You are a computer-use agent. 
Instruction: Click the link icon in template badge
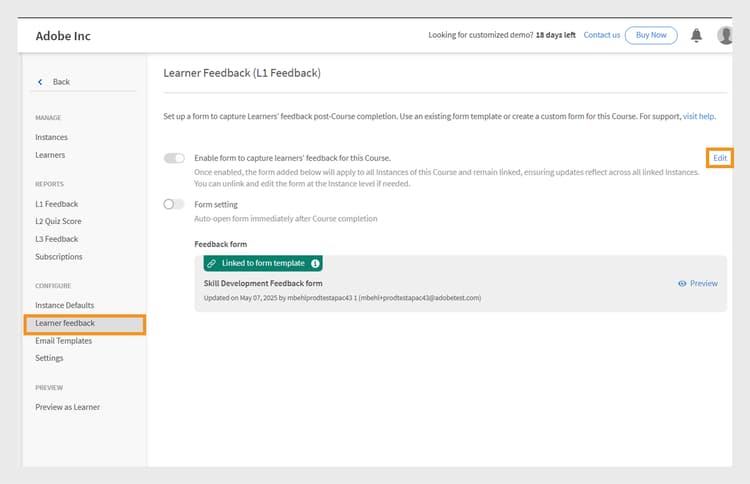[x=212, y=264]
